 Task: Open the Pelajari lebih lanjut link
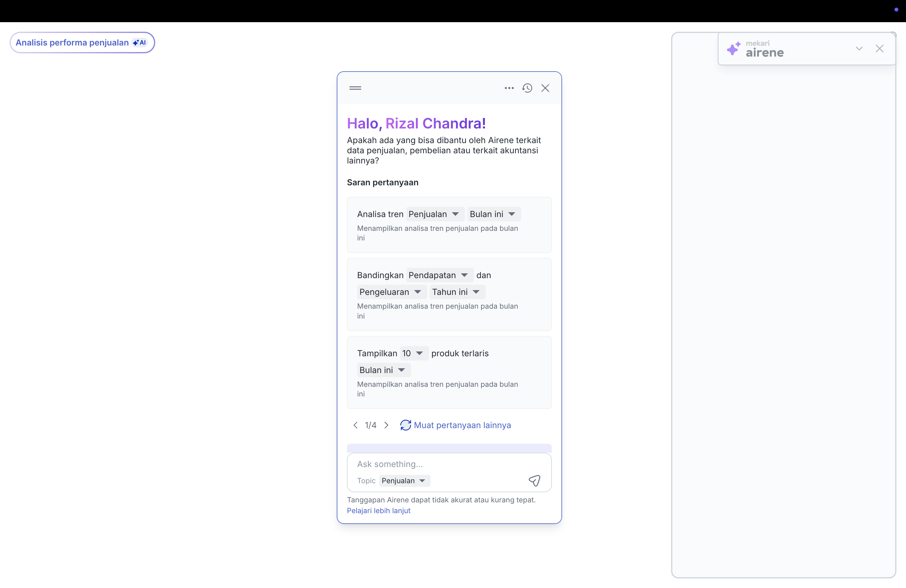[378, 511]
